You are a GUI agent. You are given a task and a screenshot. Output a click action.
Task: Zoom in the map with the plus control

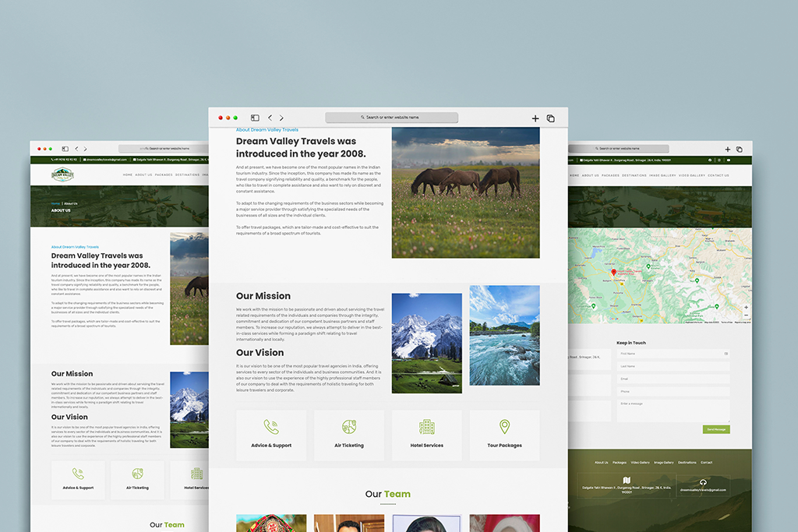tap(746, 308)
